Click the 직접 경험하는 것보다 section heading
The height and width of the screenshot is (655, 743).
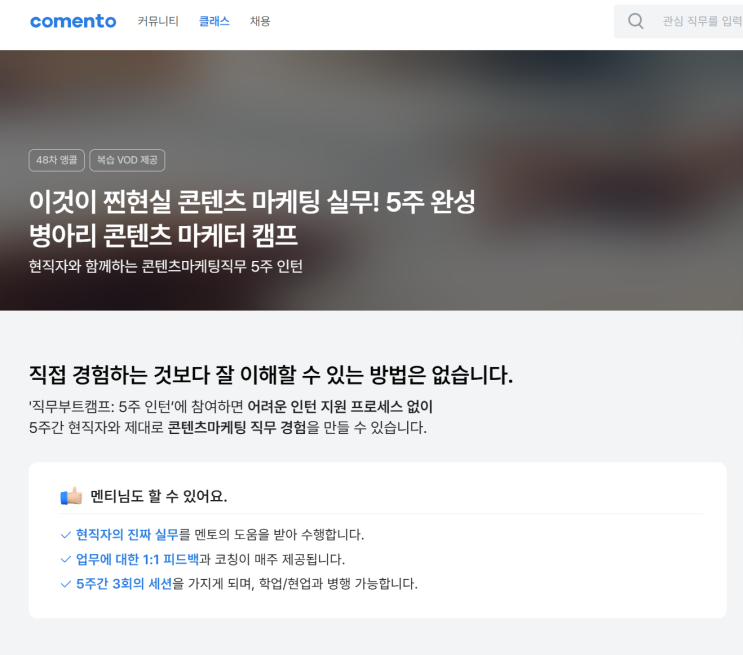tap(270, 375)
